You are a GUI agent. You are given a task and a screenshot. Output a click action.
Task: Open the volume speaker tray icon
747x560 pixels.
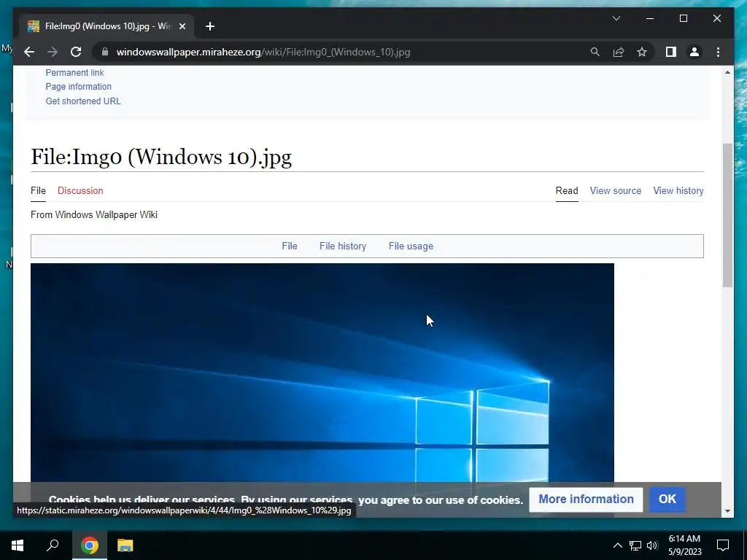pyautogui.click(x=652, y=545)
